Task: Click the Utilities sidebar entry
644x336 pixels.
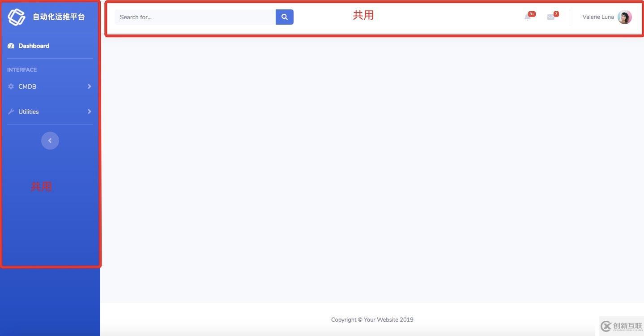Action: 28,111
